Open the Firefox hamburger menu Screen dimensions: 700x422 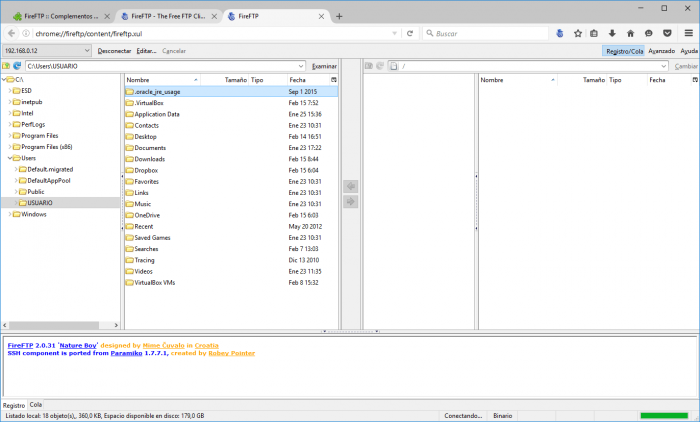pos(688,33)
